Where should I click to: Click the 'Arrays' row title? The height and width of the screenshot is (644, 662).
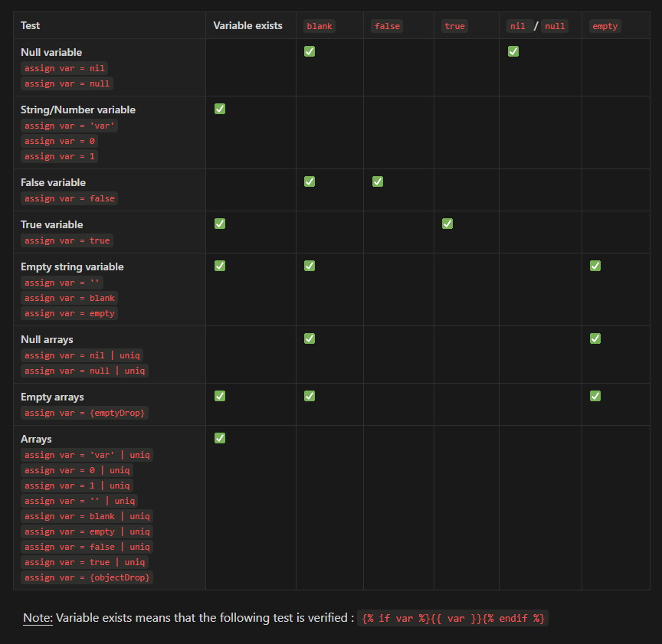click(36, 439)
